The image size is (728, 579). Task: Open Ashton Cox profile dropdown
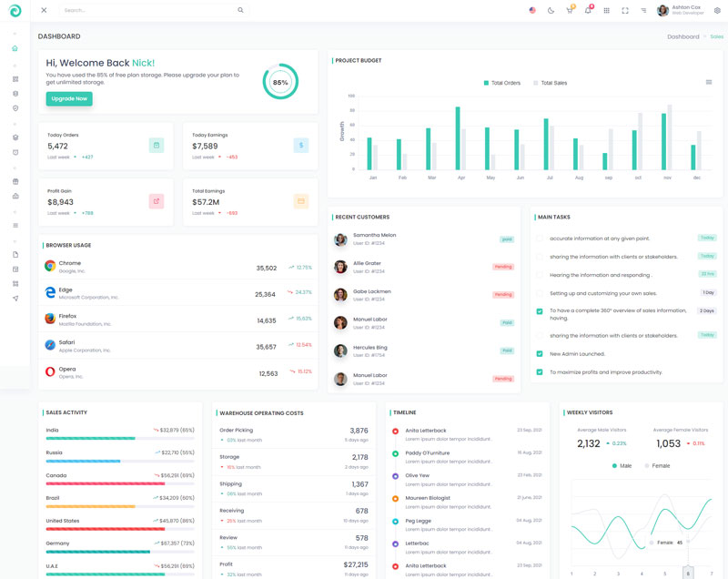pos(681,10)
